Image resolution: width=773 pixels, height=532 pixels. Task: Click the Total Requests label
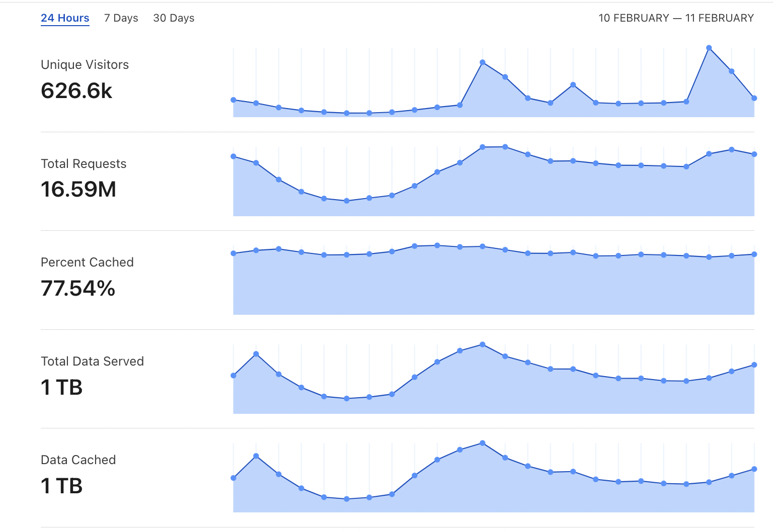84,164
